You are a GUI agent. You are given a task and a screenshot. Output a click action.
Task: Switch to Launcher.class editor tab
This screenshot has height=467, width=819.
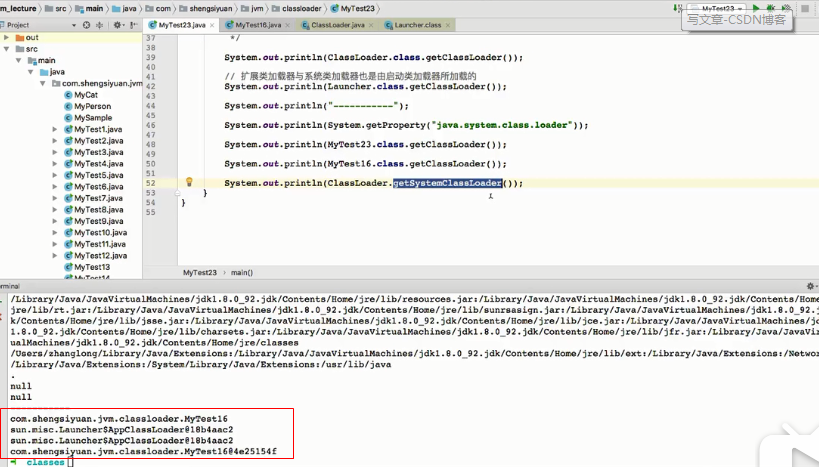pyautogui.click(x=418, y=25)
